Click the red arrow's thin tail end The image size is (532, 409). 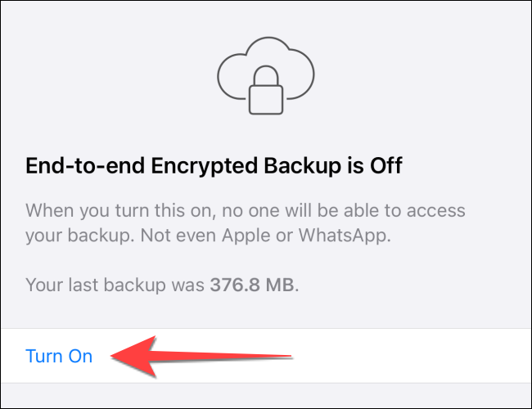click(x=290, y=356)
